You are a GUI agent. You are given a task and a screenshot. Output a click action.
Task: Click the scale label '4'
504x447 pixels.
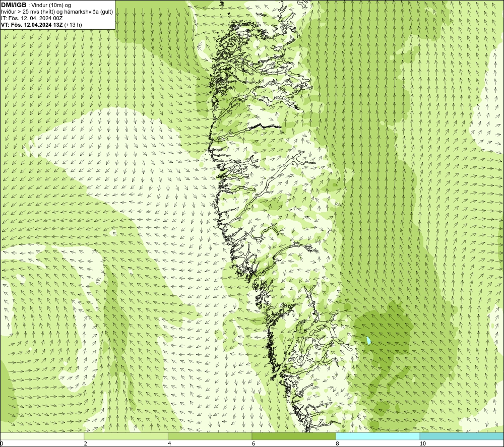[x=169, y=444]
